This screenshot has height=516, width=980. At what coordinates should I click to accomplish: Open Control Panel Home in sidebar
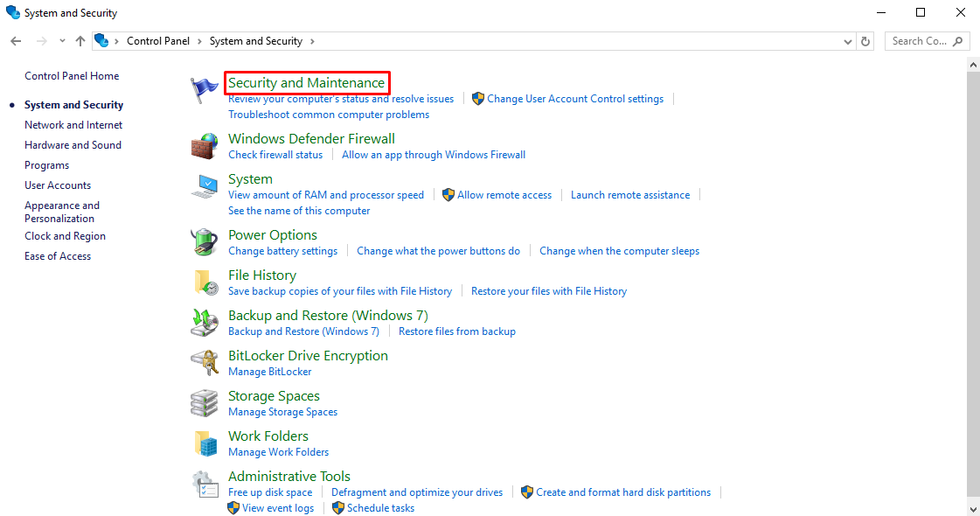pos(72,76)
